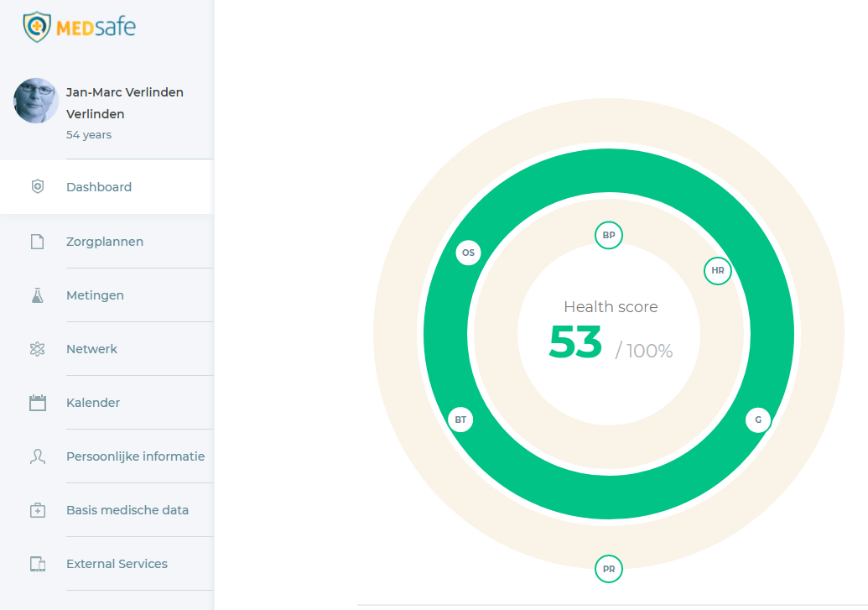Click the Metingen flask icon
868x610 pixels.
point(37,295)
